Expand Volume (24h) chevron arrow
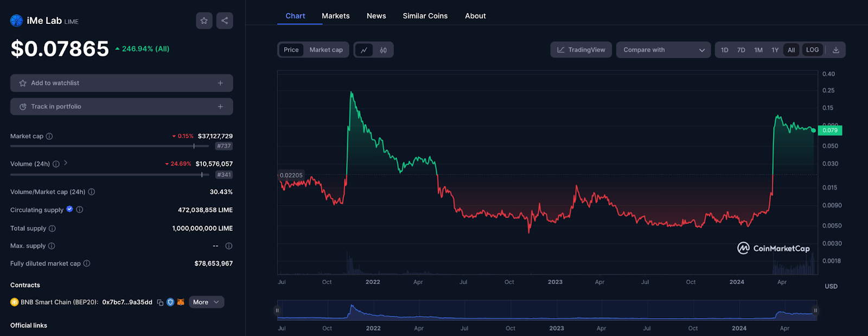The width and height of the screenshot is (868, 336). (x=66, y=163)
